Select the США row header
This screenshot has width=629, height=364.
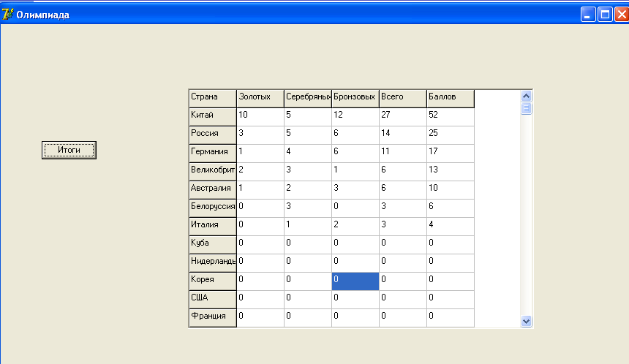coord(213,300)
